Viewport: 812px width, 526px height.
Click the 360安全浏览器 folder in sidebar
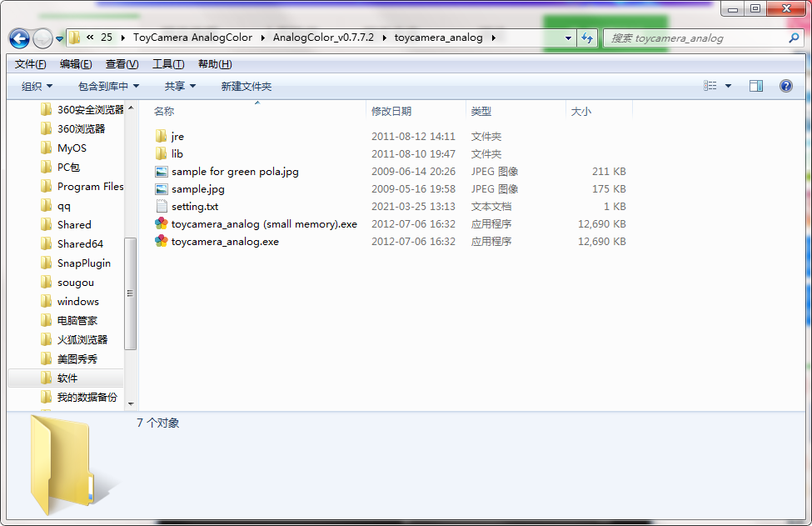[82, 110]
